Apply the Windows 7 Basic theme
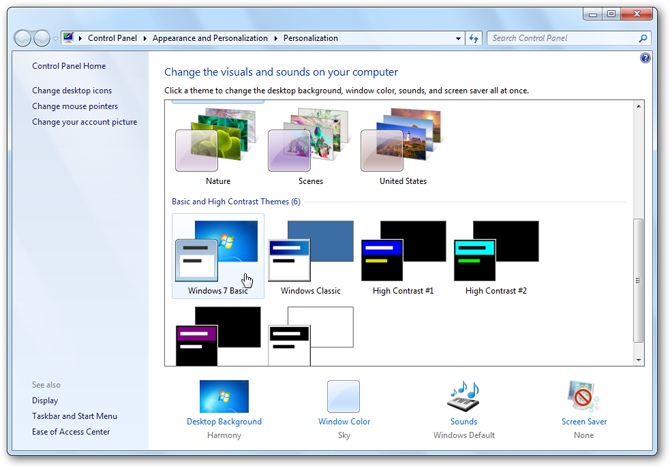The image size is (670, 468). click(x=218, y=256)
